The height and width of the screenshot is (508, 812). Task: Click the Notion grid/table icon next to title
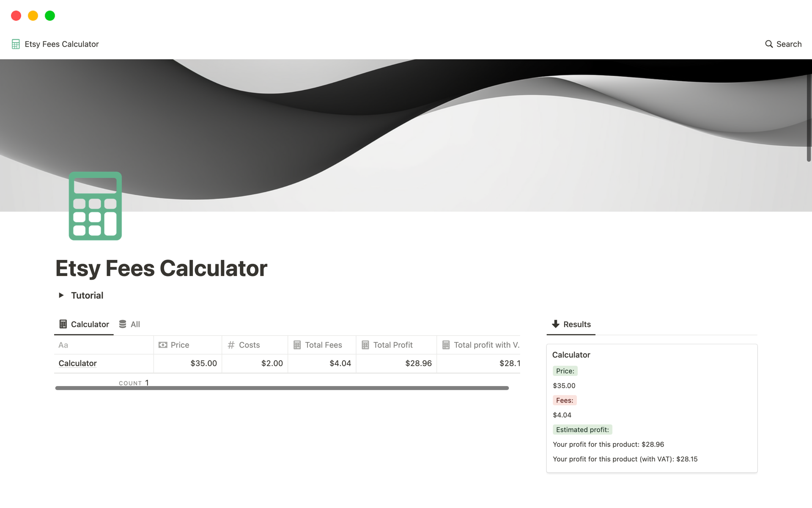tap(15, 44)
